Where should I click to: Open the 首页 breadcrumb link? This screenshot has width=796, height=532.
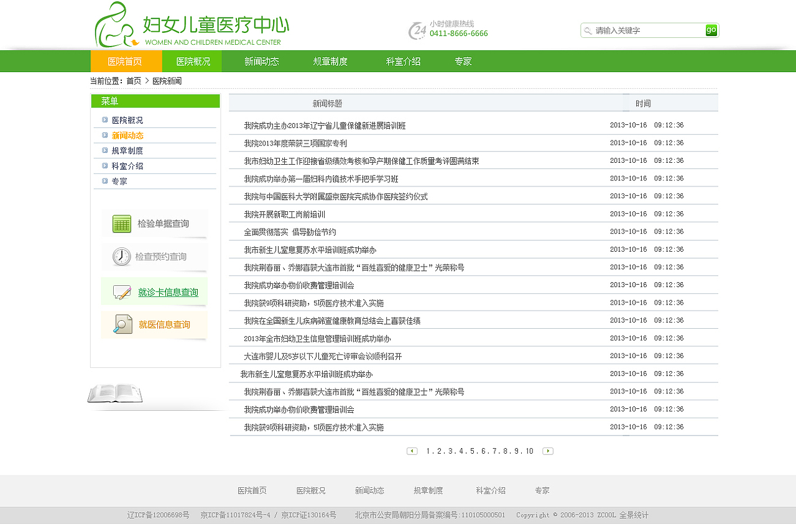coord(133,80)
